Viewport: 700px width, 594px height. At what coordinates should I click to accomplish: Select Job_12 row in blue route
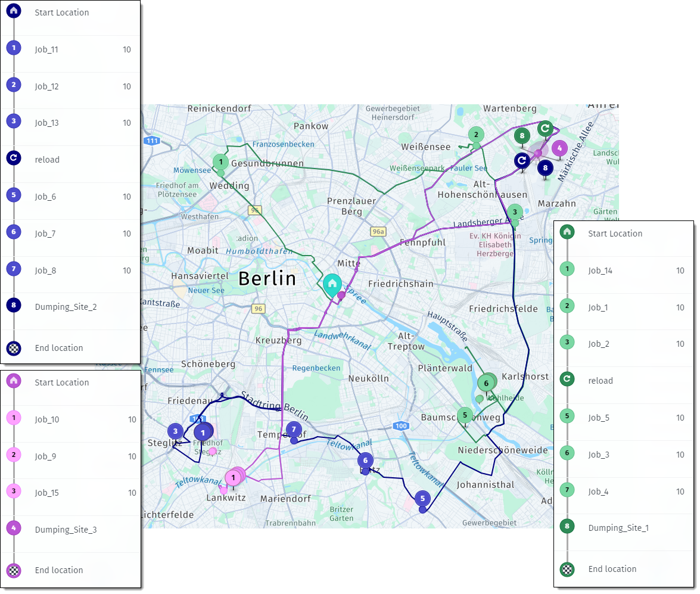click(70, 86)
